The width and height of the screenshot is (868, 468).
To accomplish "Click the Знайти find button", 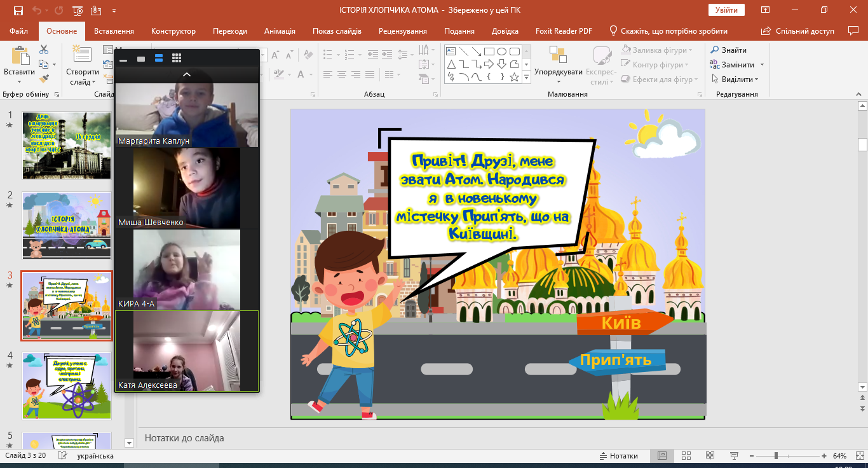I will 728,50.
